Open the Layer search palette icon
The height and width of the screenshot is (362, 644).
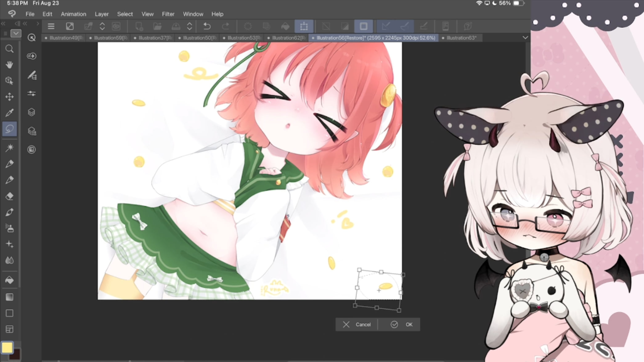point(31,131)
